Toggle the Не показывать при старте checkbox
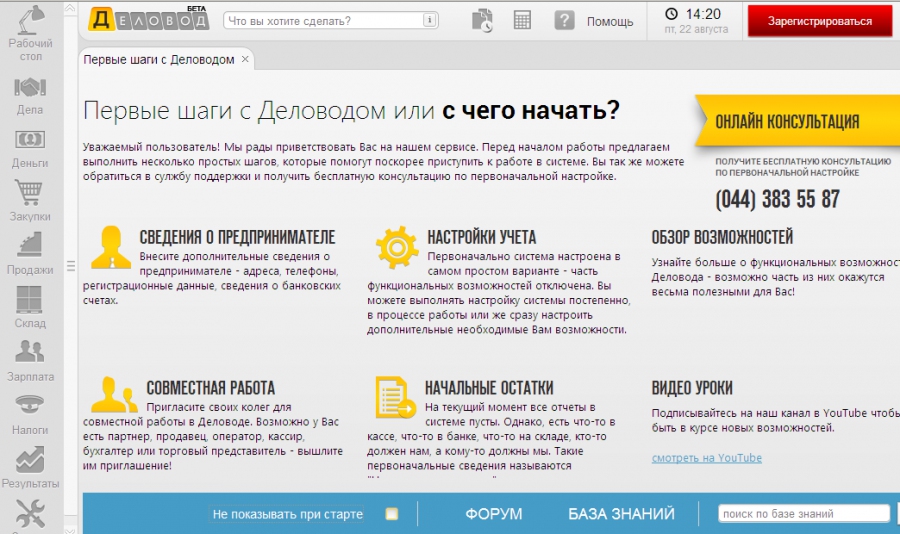The width and height of the screenshot is (900, 534). tap(392, 513)
